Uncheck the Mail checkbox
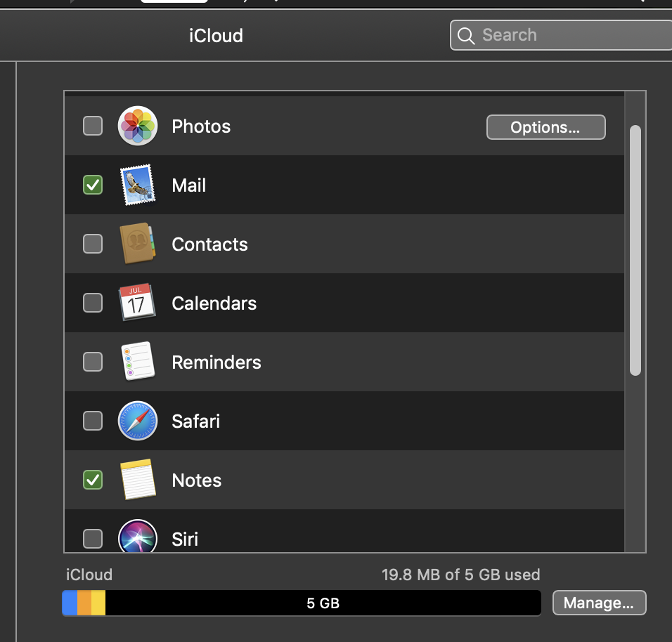Image resolution: width=672 pixels, height=642 pixels. click(93, 185)
